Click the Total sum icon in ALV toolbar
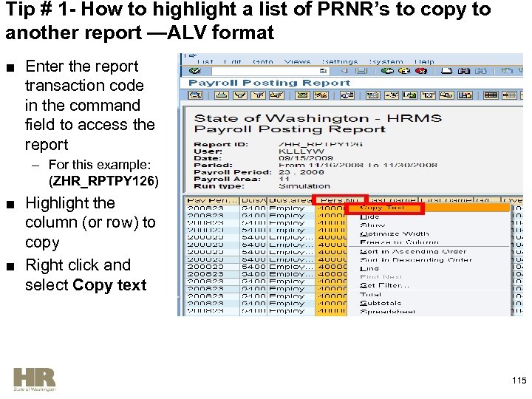 (302, 95)
